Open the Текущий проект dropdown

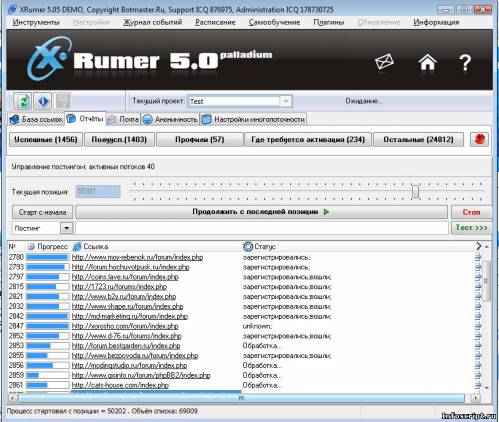click(286, 101)
